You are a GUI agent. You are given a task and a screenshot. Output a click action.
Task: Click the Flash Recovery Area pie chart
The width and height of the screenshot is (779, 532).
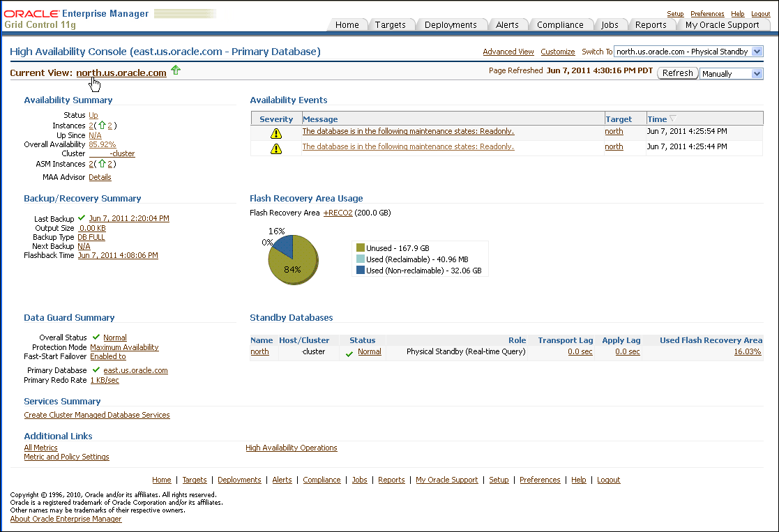pos(293,259)
